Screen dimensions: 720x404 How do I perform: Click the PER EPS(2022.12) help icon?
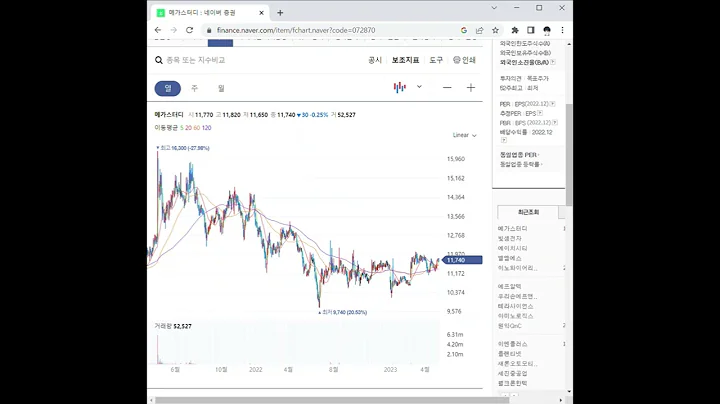click(552, 104)
